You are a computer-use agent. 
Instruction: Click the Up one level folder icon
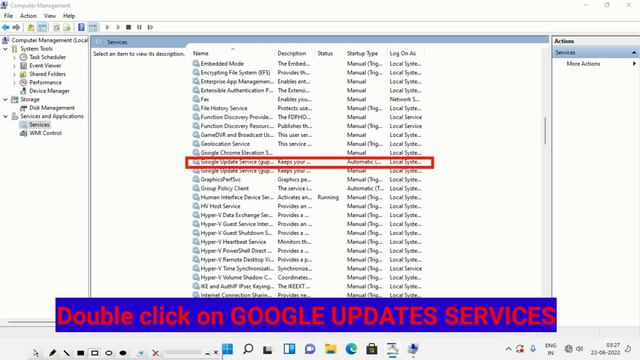point(31,27)
